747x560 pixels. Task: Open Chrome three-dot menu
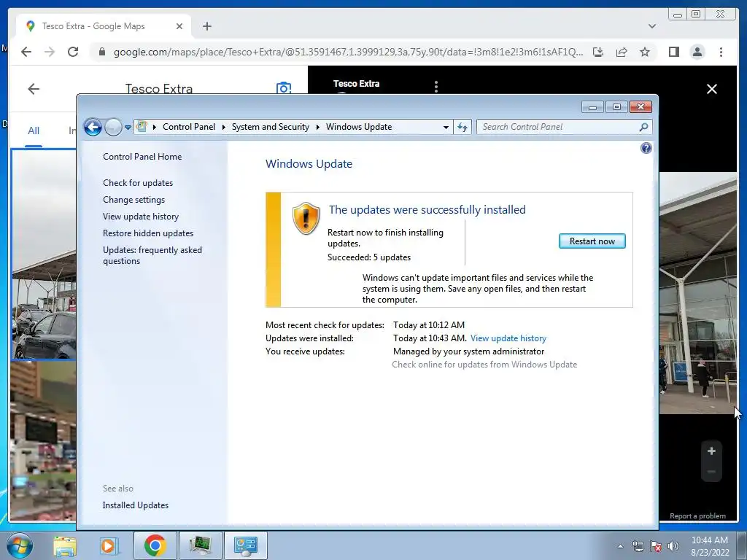click(x=721, y=52)
